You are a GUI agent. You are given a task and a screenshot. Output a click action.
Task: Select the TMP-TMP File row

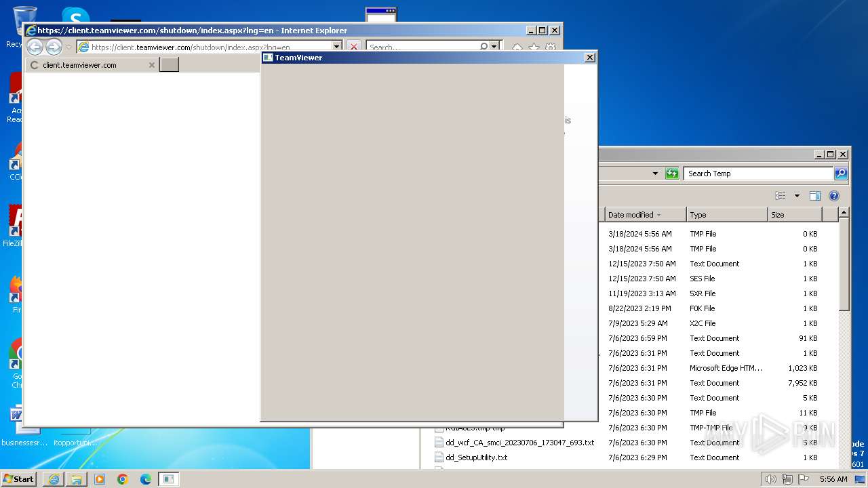(x=711, y=428)
